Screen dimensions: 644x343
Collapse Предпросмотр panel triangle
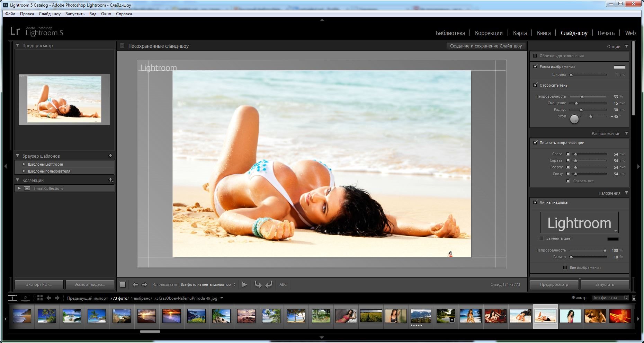[17, 45]
